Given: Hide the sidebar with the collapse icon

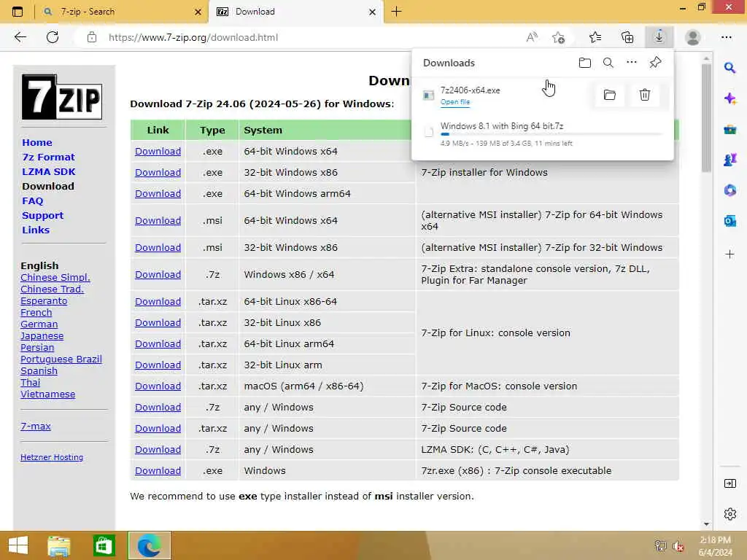Looking at the screenshot, I should (729, 483).
